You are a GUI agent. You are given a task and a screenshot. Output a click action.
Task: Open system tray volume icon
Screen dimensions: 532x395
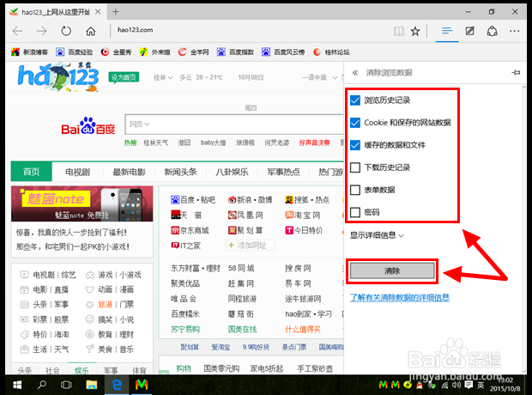tap(456, 385)
